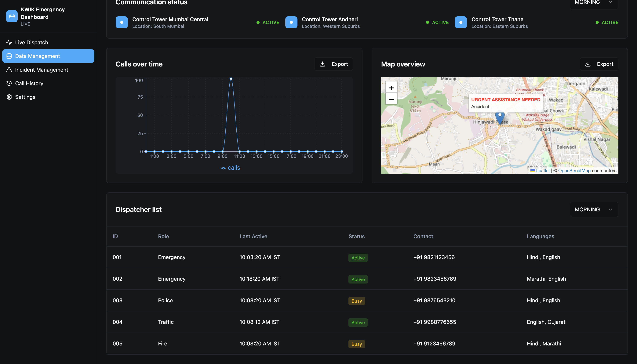Zoom out on the map

391,99
